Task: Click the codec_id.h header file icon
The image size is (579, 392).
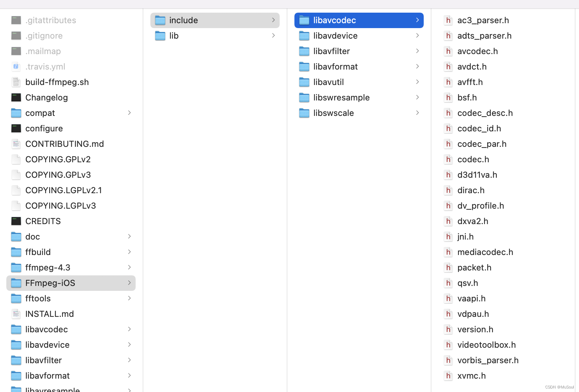Action: 448,129
